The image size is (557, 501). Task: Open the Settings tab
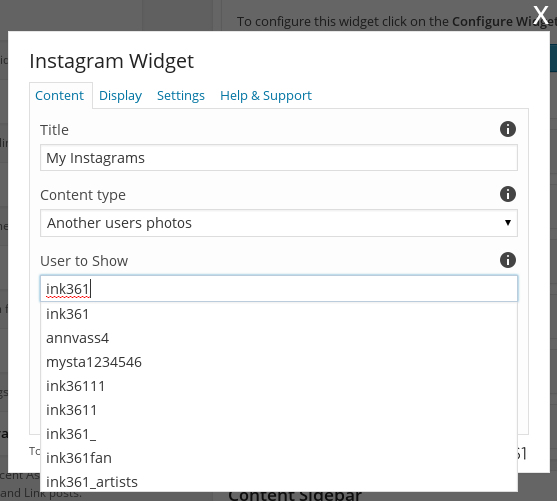tap(181, 96)
